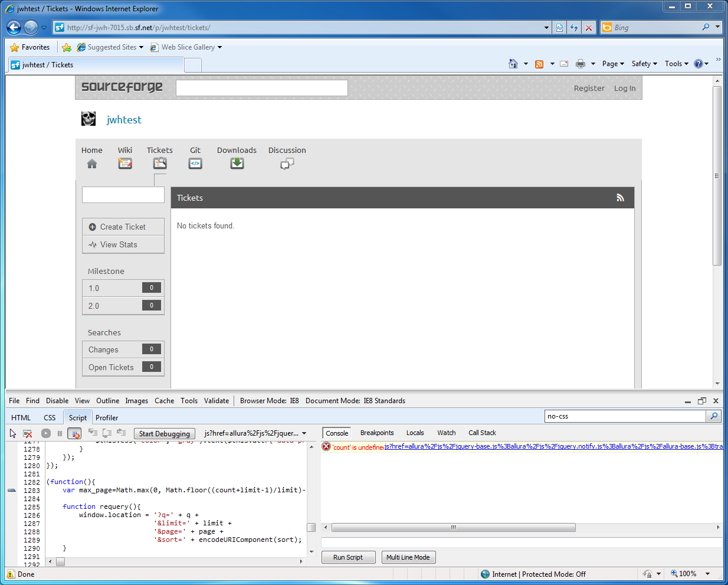Open the Safety dropdown menu
The width and height of the screenshot is (728, 585).
(x=644, y=64)
